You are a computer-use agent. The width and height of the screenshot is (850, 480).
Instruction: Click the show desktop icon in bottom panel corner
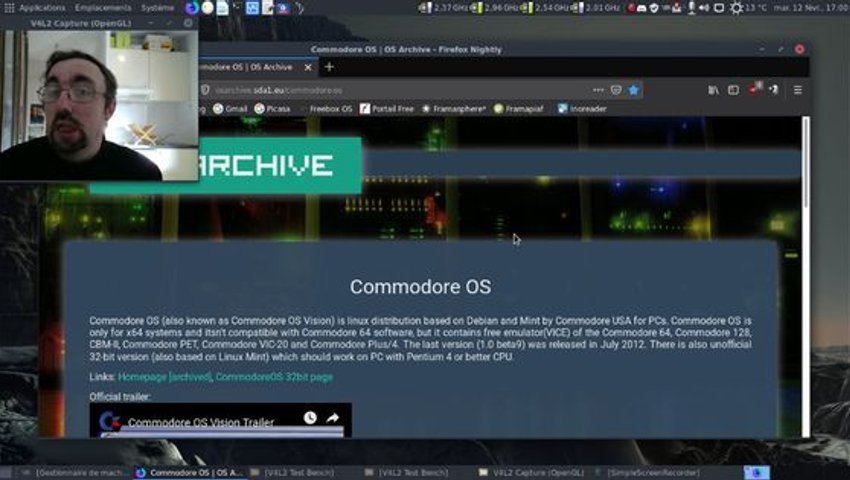[x=6, y=473]
